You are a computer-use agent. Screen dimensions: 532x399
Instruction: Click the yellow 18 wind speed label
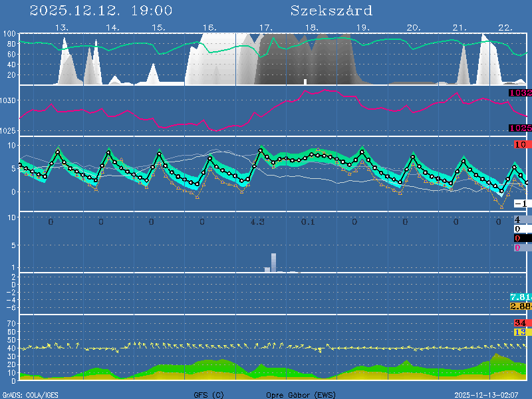click(x=521, y=332)
